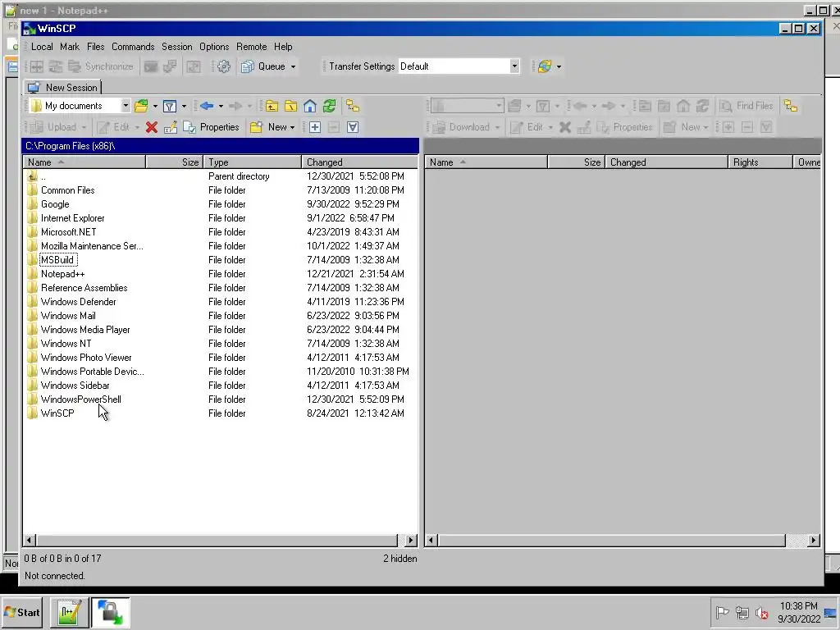The width and height of the screenshot is (840, 630).
Task: Open local Properties button
Action: (211, 127)
